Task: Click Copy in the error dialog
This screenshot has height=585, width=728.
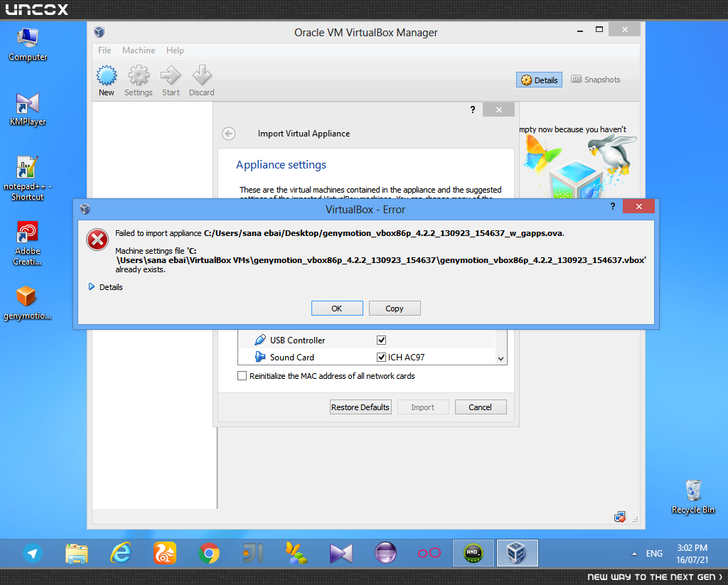Action: point(395,308)
